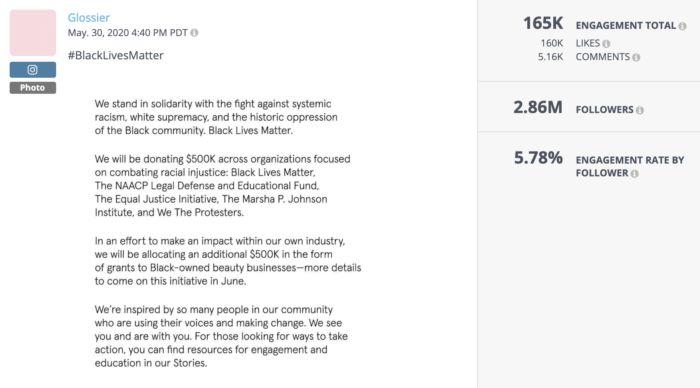Viewport: 700px width, 388px height.
Task: Click info icon next to Followers
Action: [640, 110]
